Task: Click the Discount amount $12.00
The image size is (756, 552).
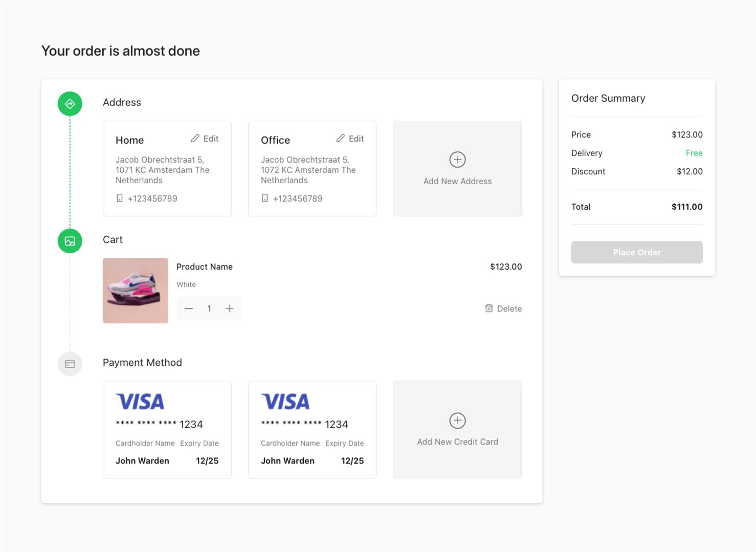Action: pos(690,171)
